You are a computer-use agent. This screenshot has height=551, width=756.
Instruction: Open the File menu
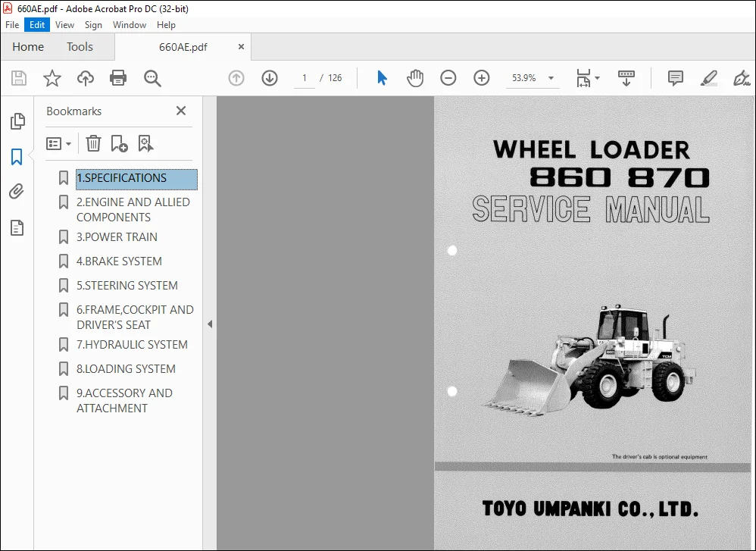pos(12,25)
